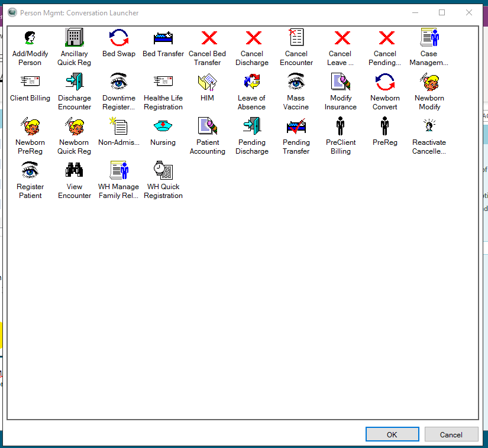Open the Add/Modify Person conversation

(x=30, y=38)
